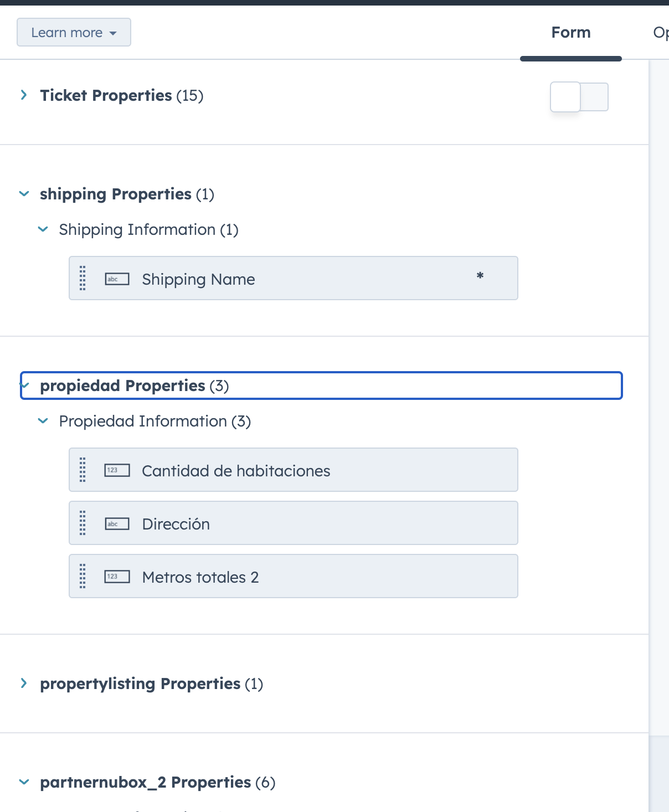
Task: Click the 123 number icon beside Metros totales 2
Action: [117, 576]
